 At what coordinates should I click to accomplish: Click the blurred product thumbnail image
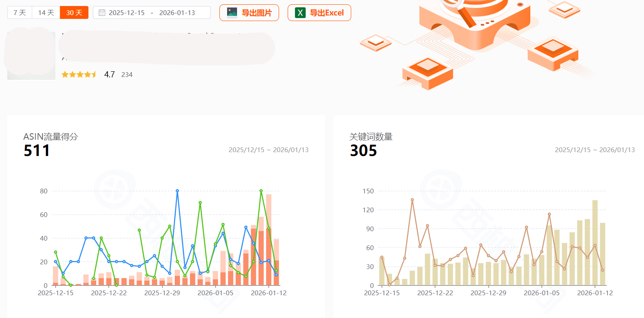pyautogui.click(x=31, y=56)
